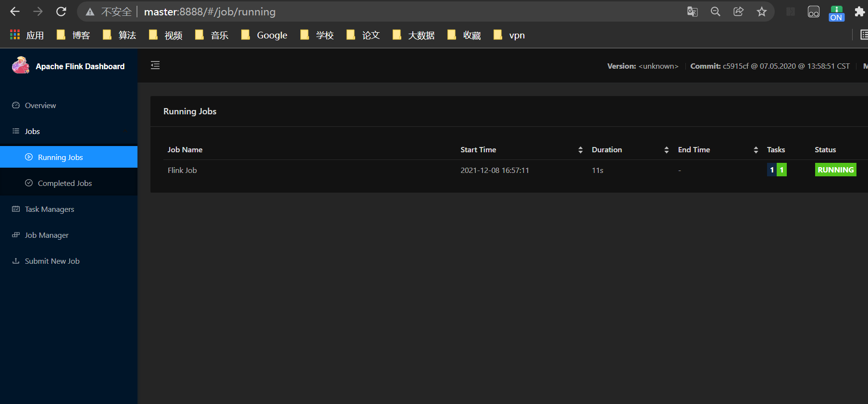The image size is (868, 404).
Task: Go to the Overview page
Action: tap(69, 105)
